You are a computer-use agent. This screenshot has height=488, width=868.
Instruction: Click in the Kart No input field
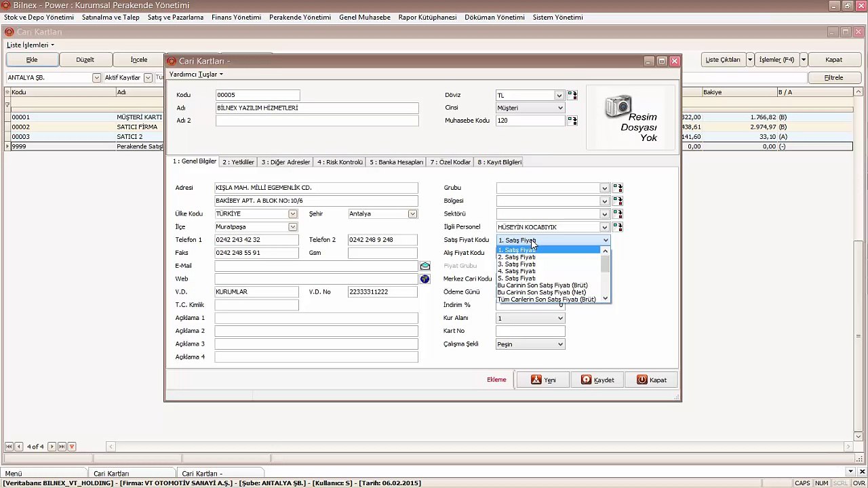[x=530, y=331]
